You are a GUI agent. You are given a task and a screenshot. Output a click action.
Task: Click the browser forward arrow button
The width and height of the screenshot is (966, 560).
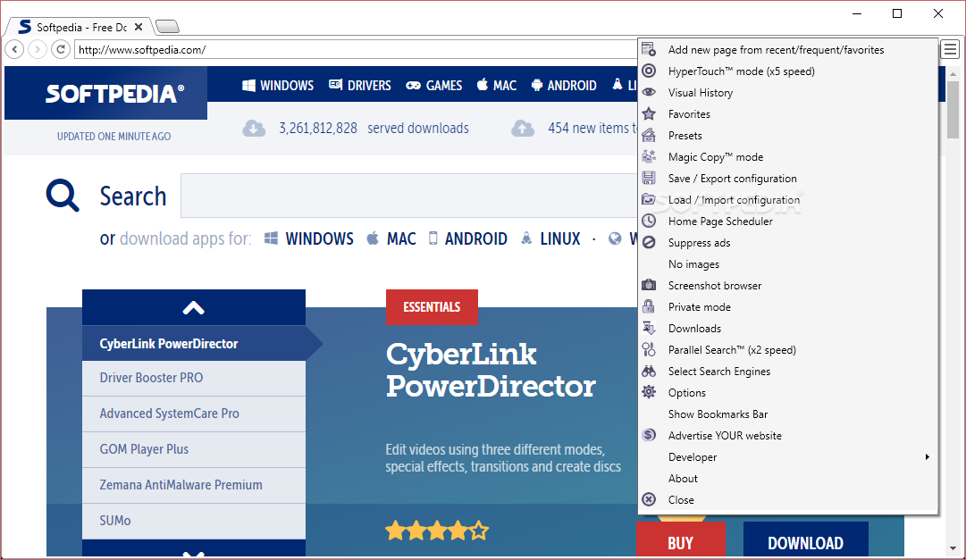(38, 49)
